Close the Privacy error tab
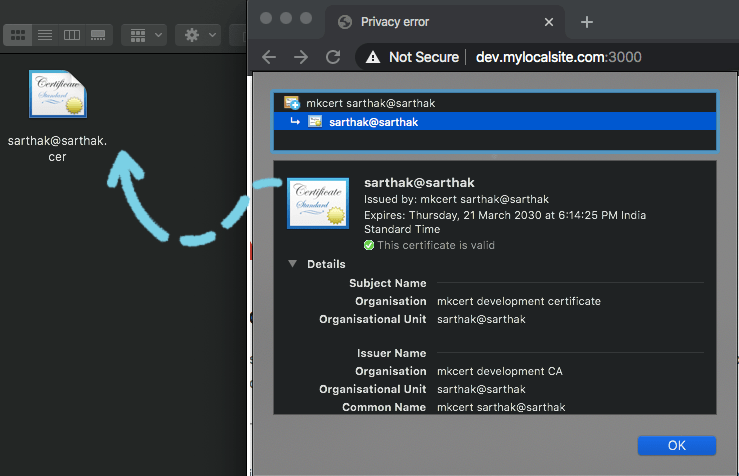This screenshot has height=476, width=739. pos(549,22)
